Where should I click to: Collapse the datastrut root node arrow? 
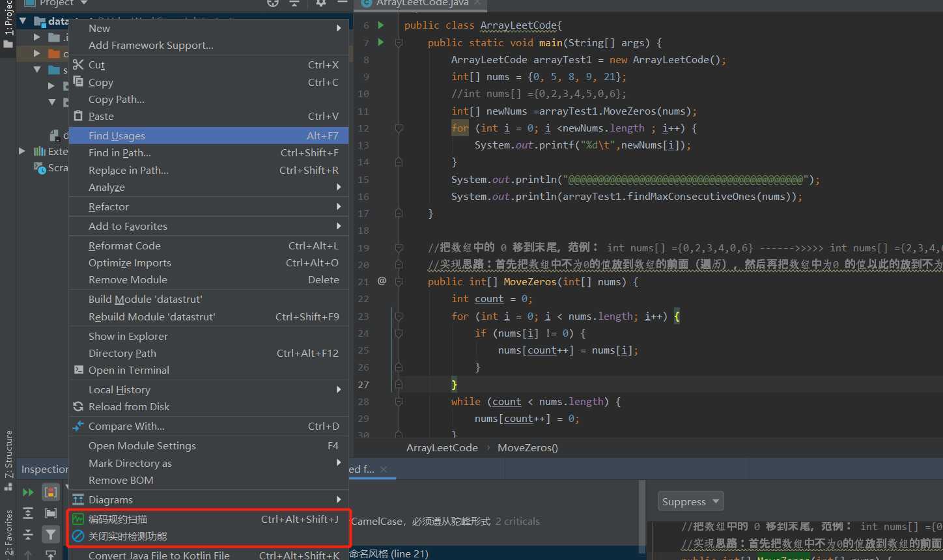(x=23, y=21)
